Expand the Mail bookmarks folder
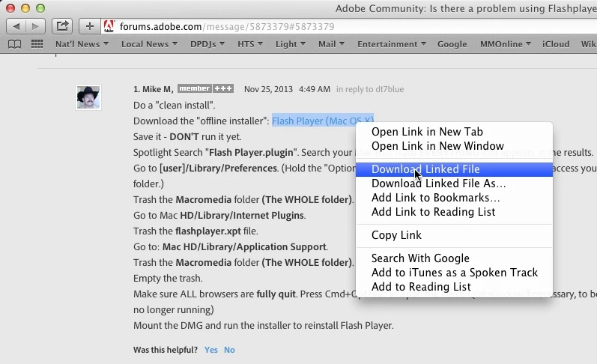 pos(331,44)
